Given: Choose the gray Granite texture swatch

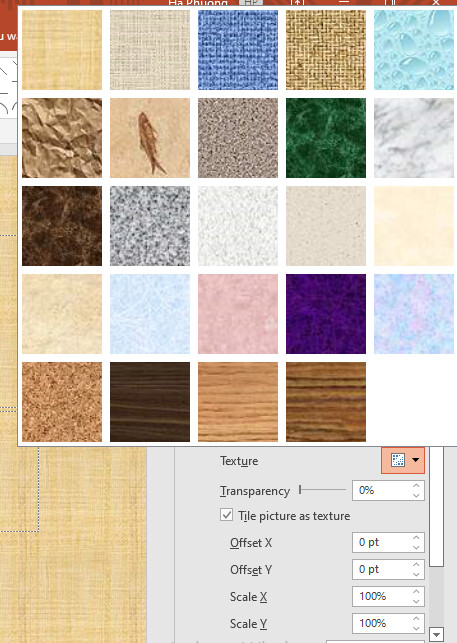Looking at the screenshot, I should click(150, 226).
